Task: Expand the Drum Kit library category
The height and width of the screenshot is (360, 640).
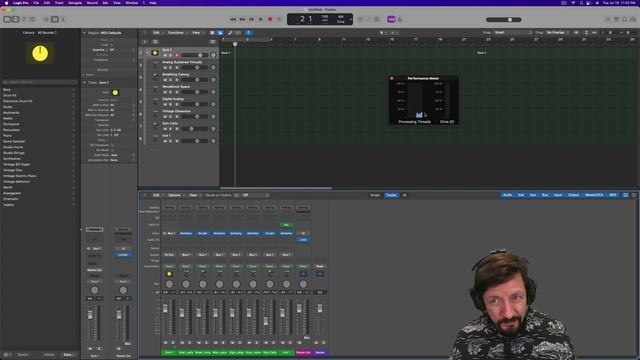Action: (40, 95)
